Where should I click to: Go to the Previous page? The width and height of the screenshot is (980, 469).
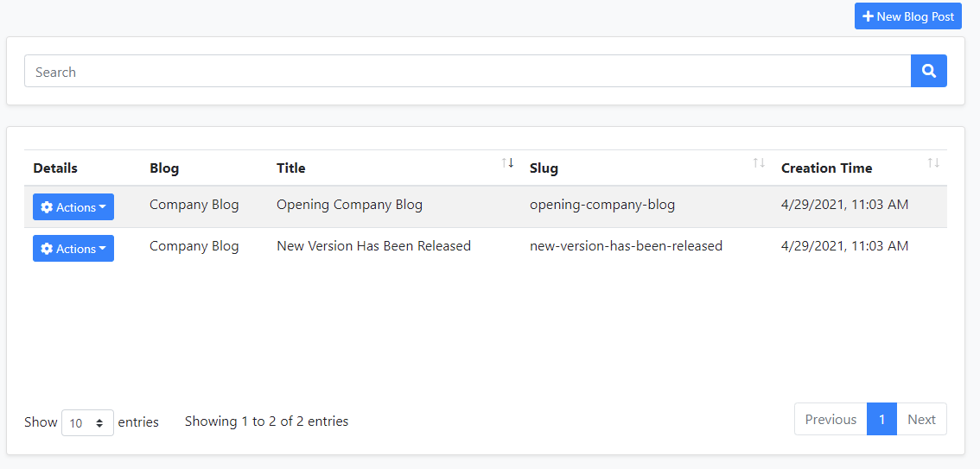(x=830, y=420)
